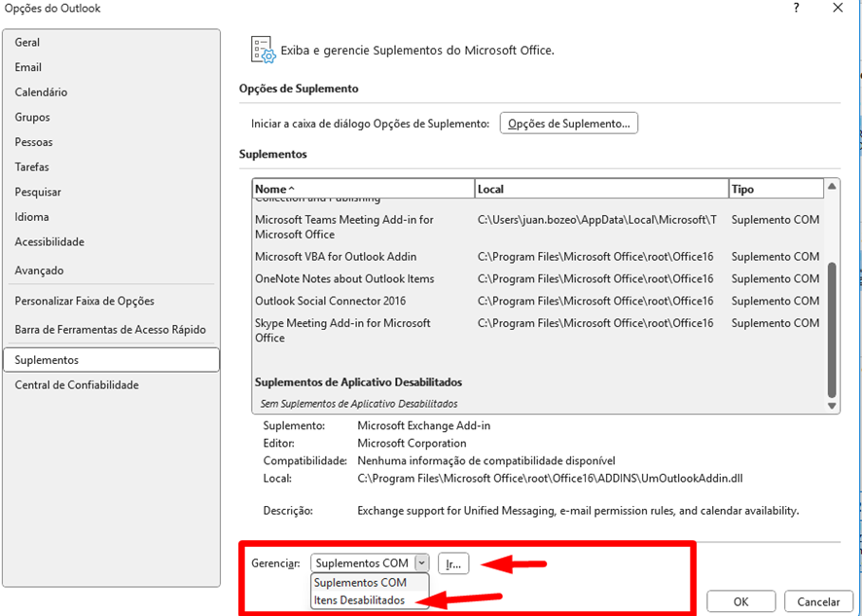The height and width of the screenshot is (616, 862).
Task: Click the Opções de Suplemento button
Action: tap(568, 124)
